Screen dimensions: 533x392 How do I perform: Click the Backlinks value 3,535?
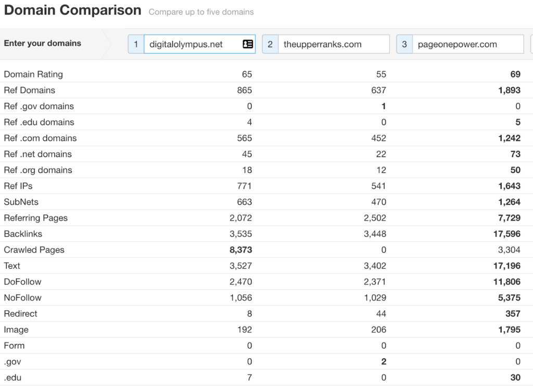(x=240, y=234)
